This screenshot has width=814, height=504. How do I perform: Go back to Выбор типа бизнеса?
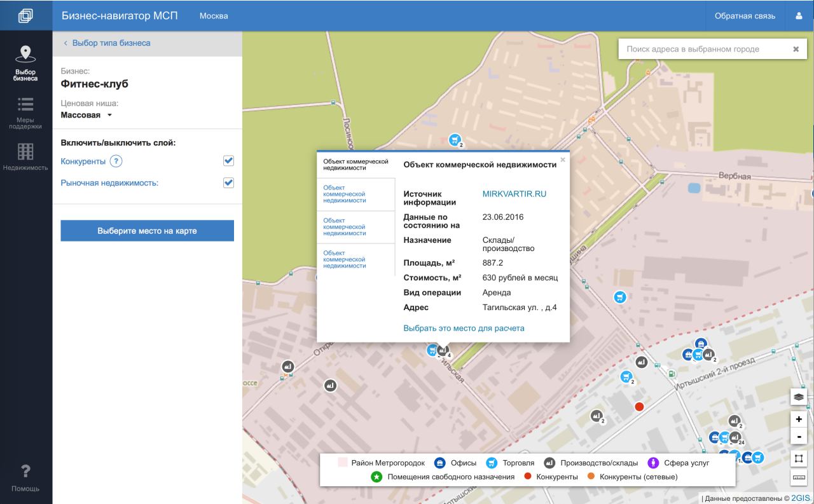click(107, 43)
